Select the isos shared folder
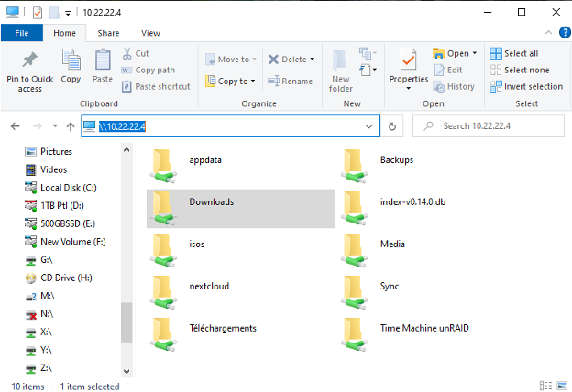Image resolution: width=572 pixels, height=392 pixels. (x=240, y=250)
